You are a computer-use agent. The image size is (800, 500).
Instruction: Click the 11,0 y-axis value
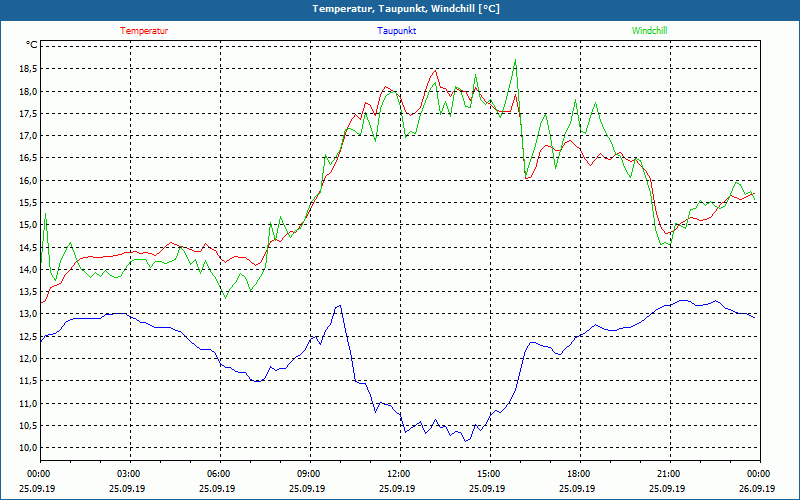pos(28,403)
